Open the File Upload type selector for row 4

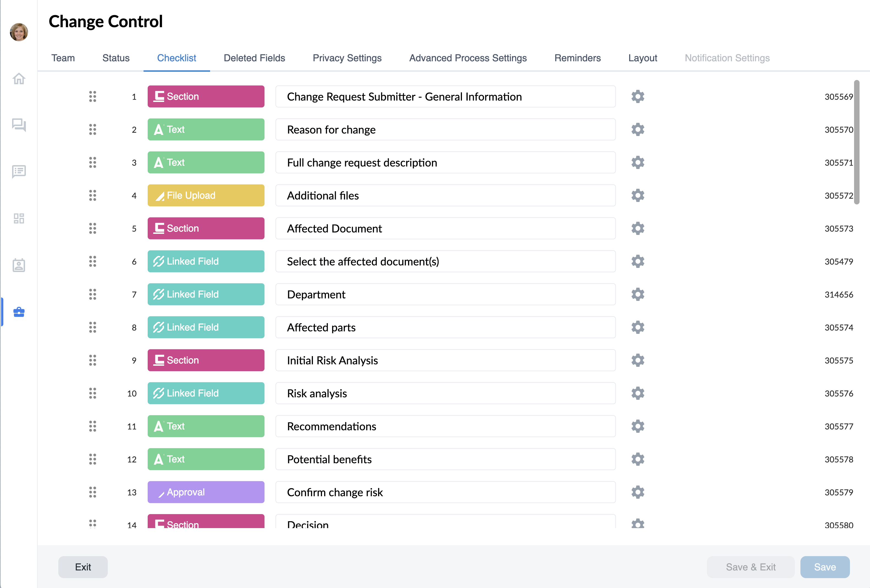coord(206,195)
